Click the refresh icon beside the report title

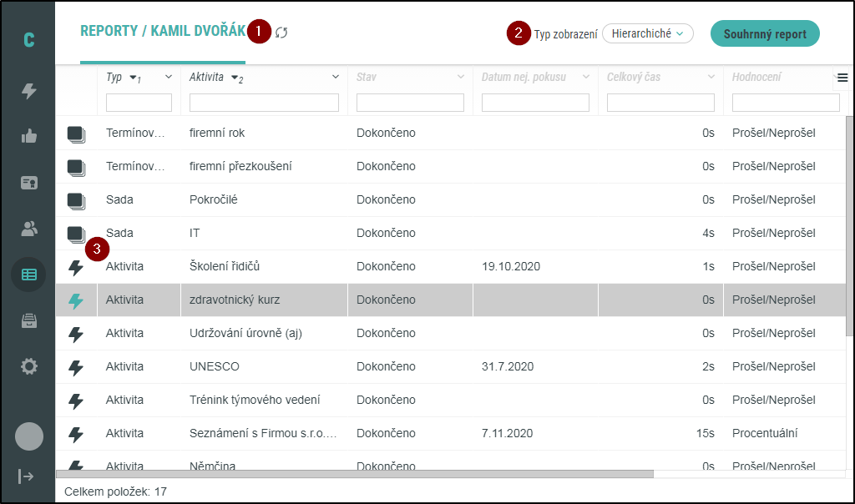[x=281, y=33]
